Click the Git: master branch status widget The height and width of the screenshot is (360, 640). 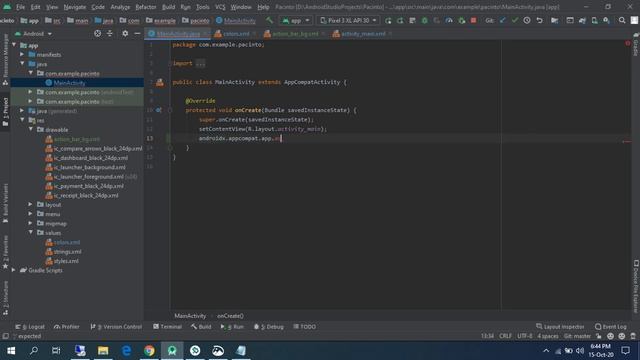click(x=577, y=336)
